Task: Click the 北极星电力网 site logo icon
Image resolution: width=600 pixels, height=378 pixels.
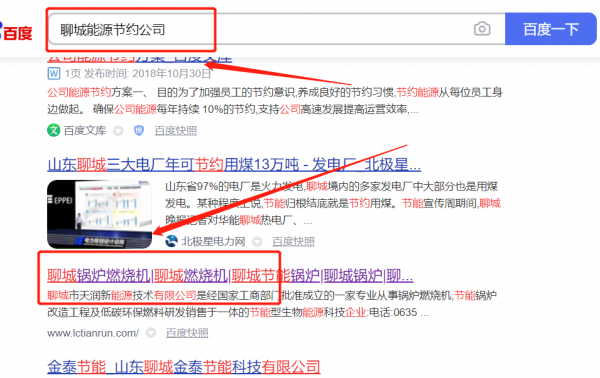Action: coord(171,241)
